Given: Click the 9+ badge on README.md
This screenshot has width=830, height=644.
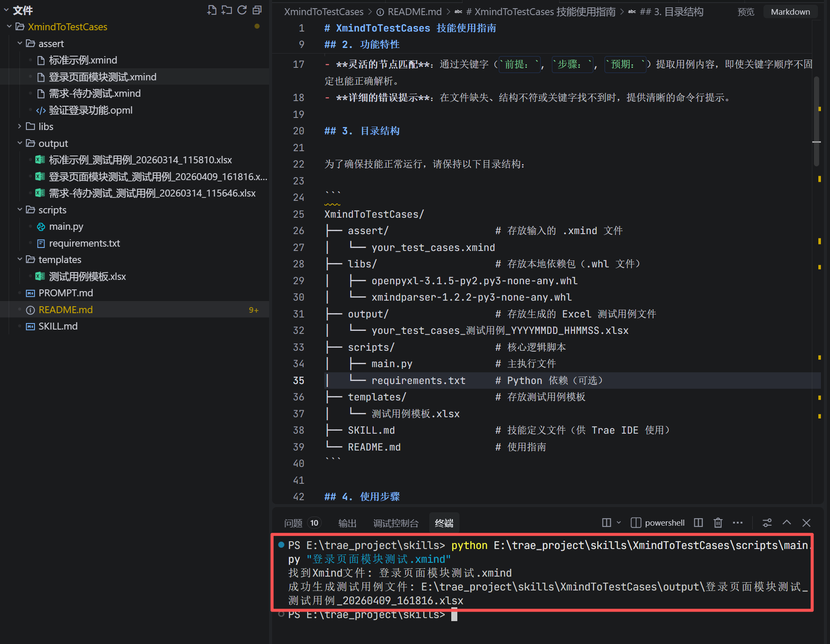Looking at the screenshot, I should coord(253,310).
